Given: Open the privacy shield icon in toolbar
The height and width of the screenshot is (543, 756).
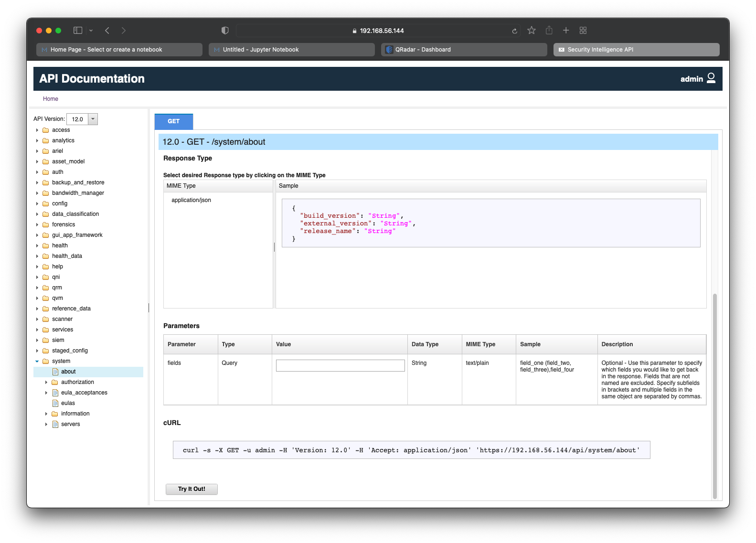Looking at the screenshot, I should 225,31.
